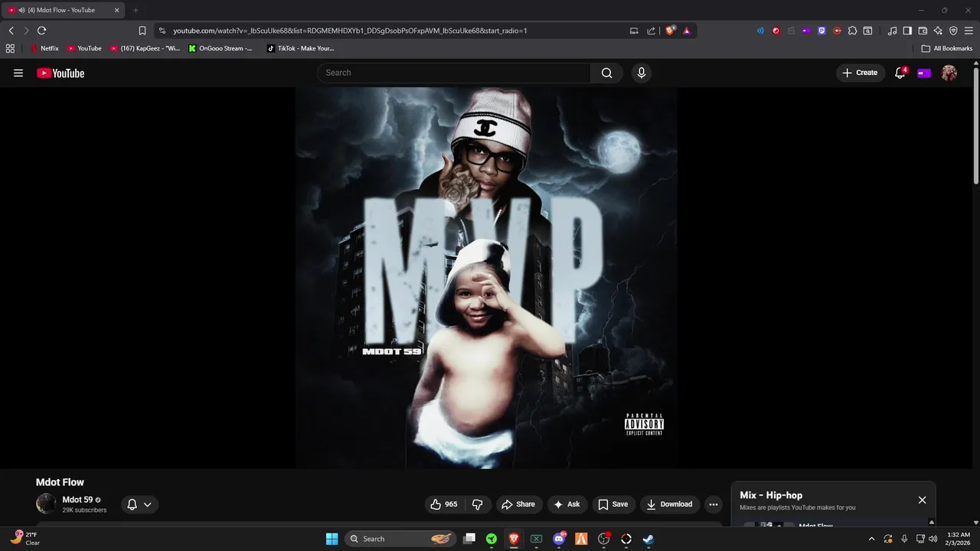Open the Windows Start menu
980x551 pixels.
pyautogui.click(x=332, y=539)
